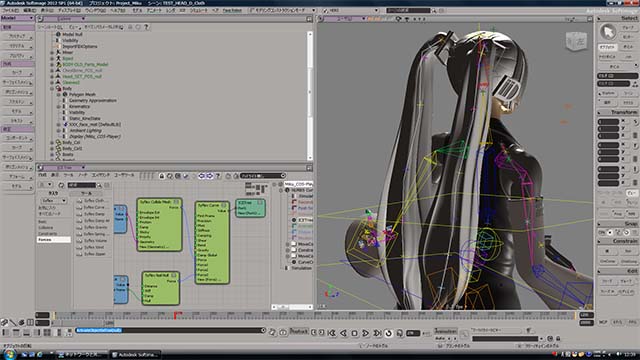Go to first frame in playback controls
Viewport: 640px width, 360px height.
click(x=332, y=333)
